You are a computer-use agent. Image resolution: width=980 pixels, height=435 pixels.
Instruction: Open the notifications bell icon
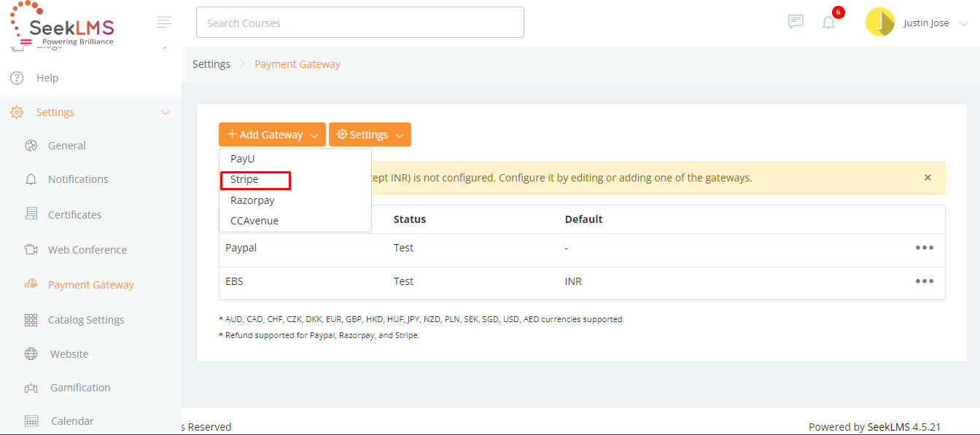pos(828,23)
